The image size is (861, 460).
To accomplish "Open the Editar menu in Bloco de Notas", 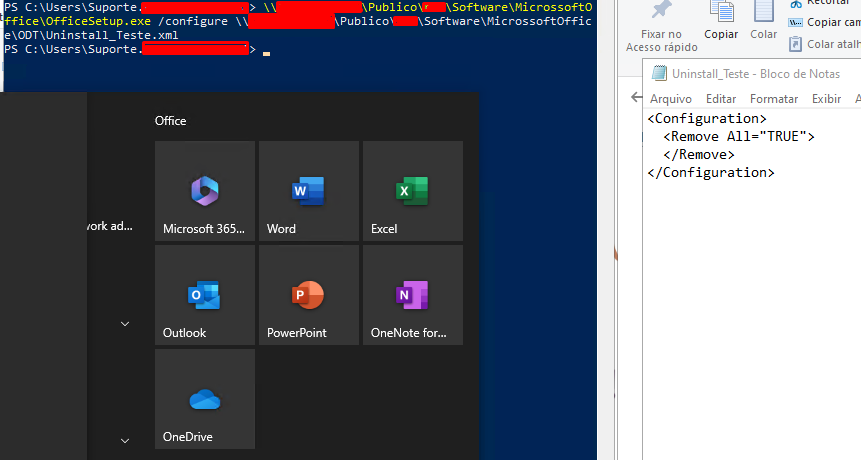I will [x=720, y=99].
